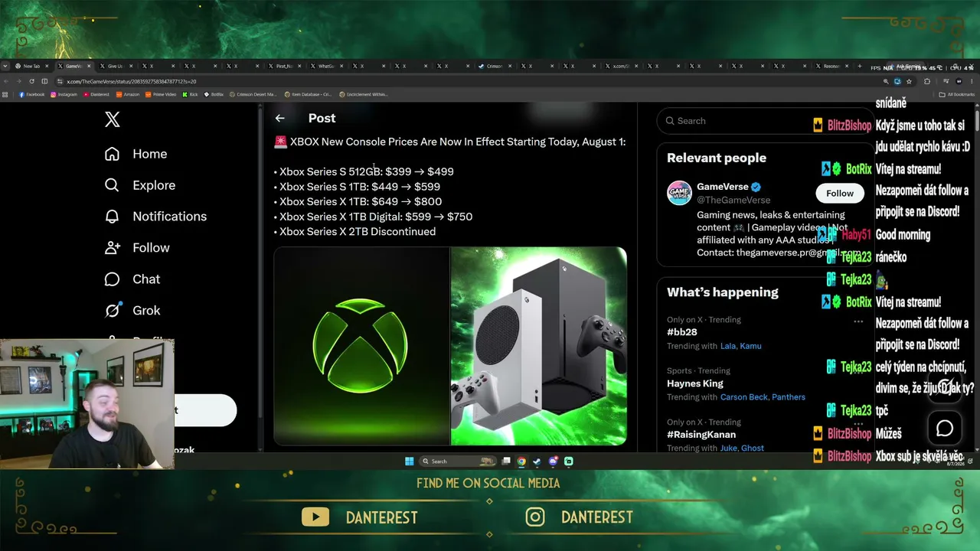This screenshot has height=551, width=980.
Task: Click the browser profile avatar
Action: pos(958,81)
